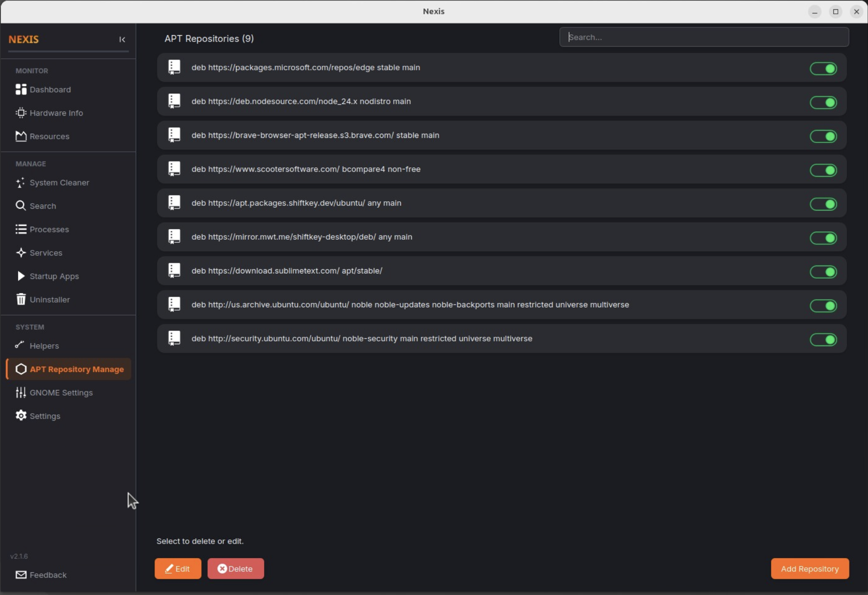Disable the Microsoft Edge repository toggle
The image size is (868, 595).
824,68
